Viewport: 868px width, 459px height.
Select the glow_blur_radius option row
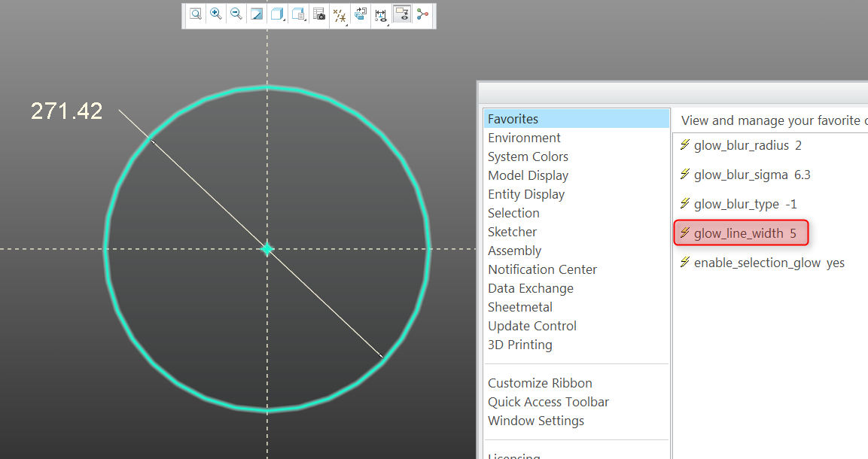pos(741,145)
